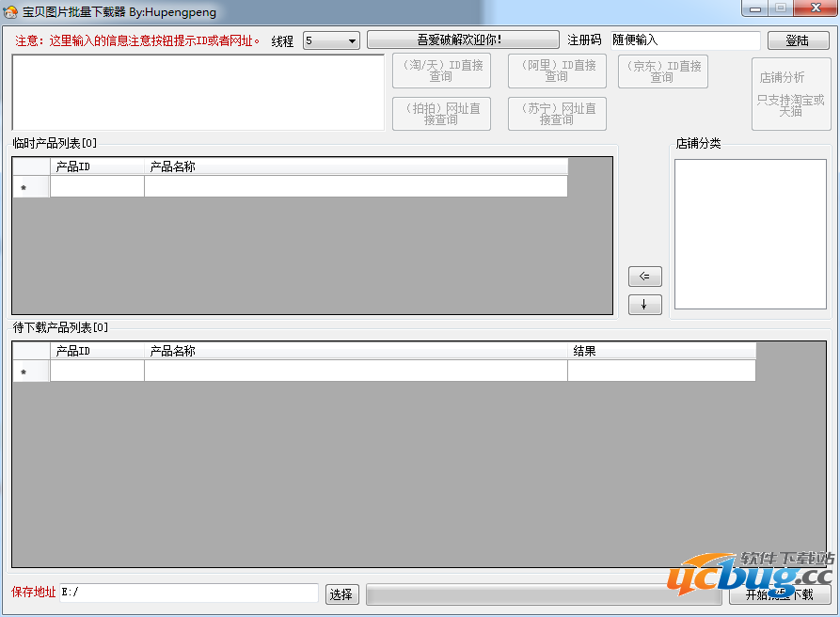Click the (阿里) ID直接查询 button

[x=557, y=71]
